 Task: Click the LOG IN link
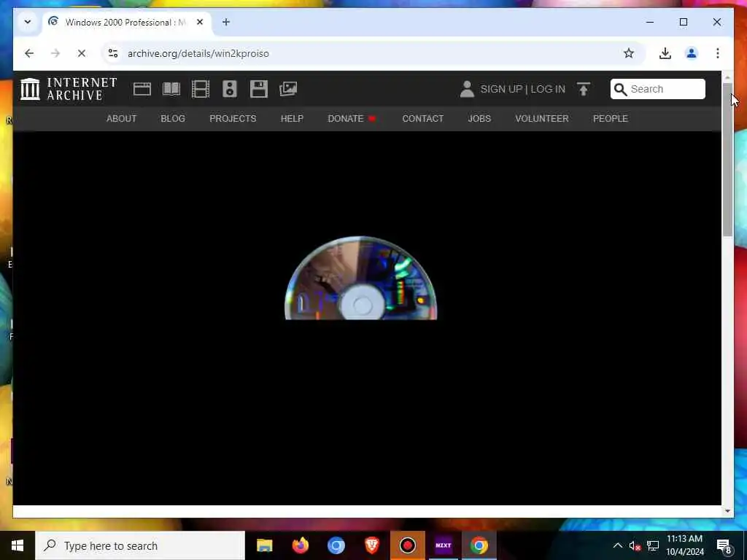coord(548,89)
